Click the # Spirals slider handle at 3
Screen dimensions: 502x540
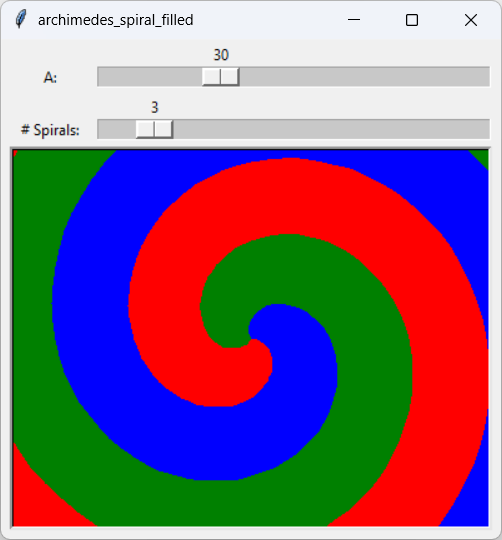154,129
